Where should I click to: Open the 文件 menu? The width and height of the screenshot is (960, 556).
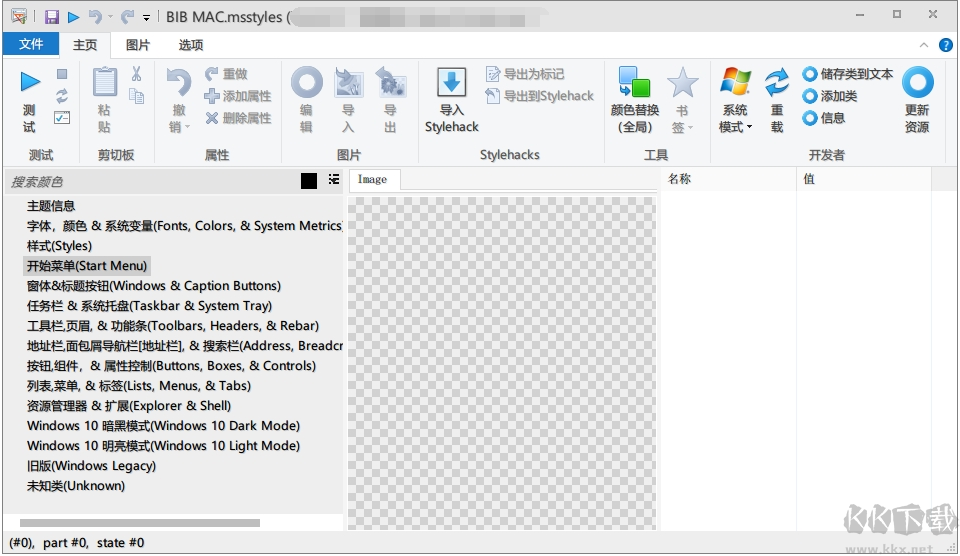31,44
